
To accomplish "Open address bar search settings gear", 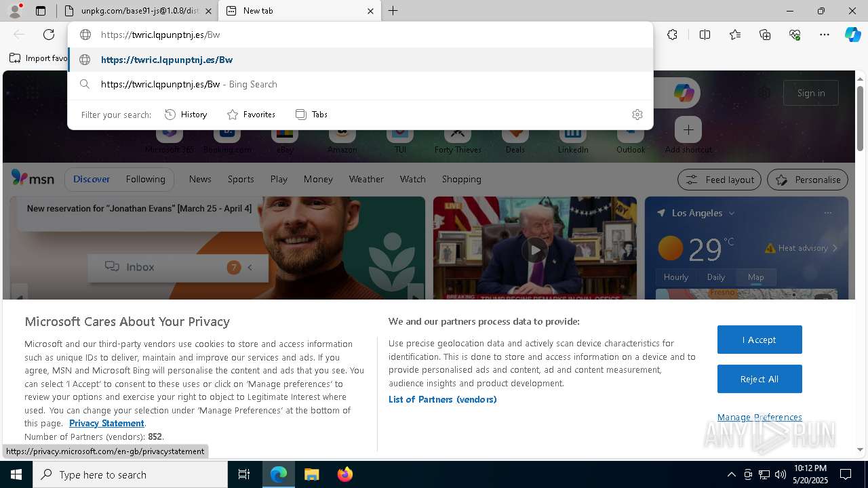I will 637,115.
